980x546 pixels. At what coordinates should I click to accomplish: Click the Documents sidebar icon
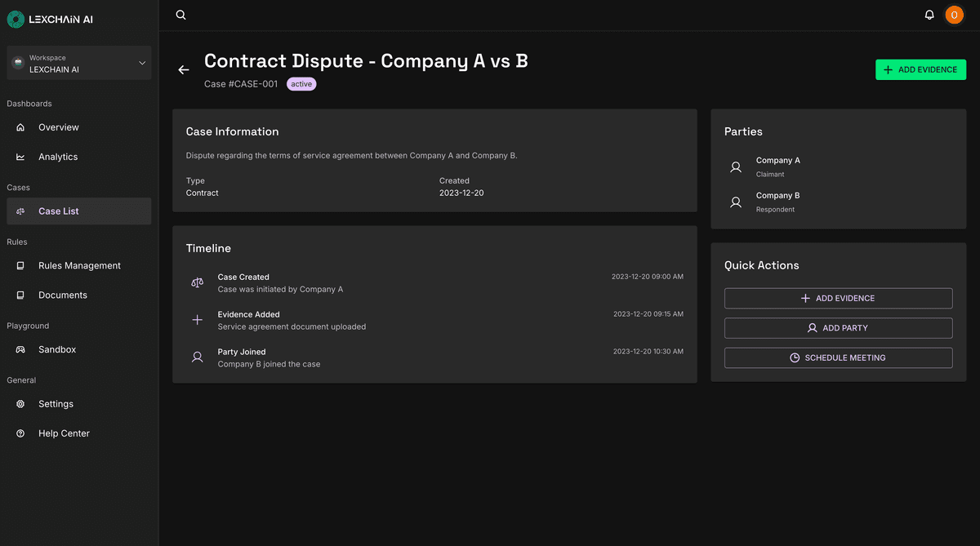[20, 295]
